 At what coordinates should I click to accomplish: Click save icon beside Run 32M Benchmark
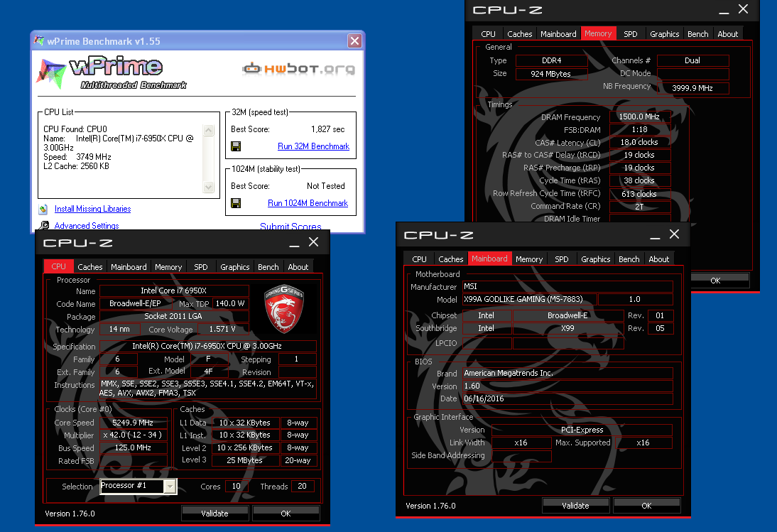236,146
